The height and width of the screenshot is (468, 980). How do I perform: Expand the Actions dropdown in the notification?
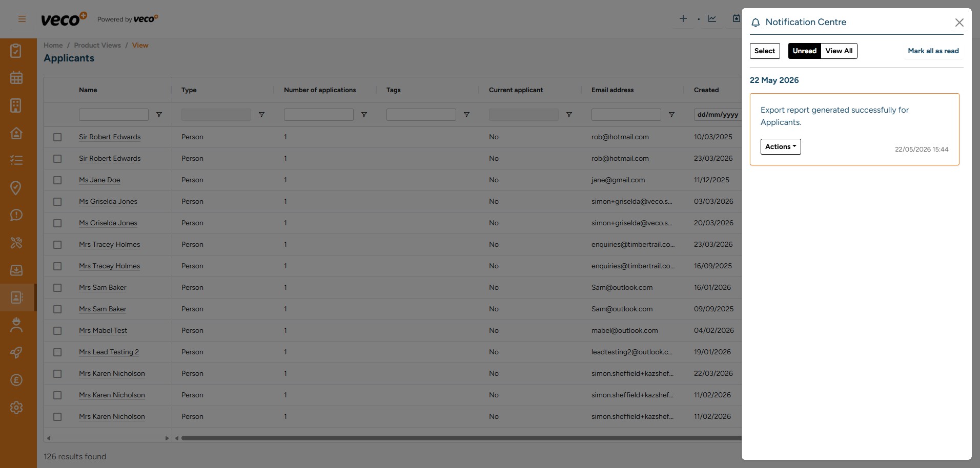[x=781, y=146]
